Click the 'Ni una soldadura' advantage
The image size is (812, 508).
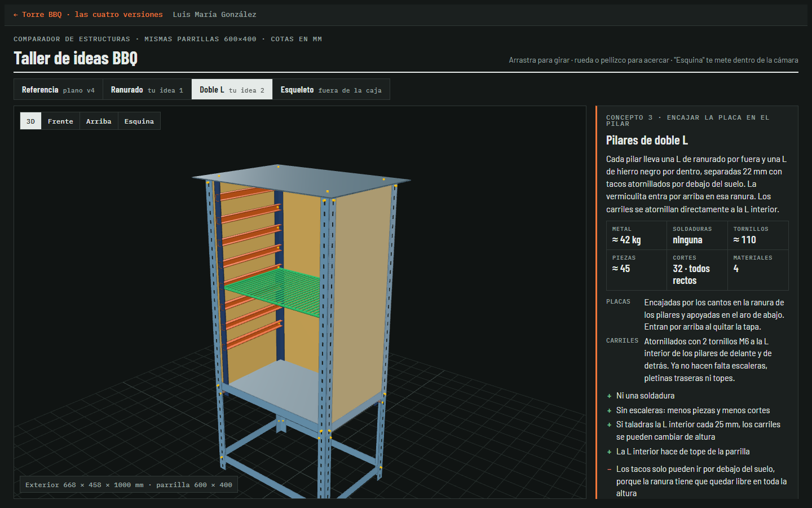click(645, 396)
